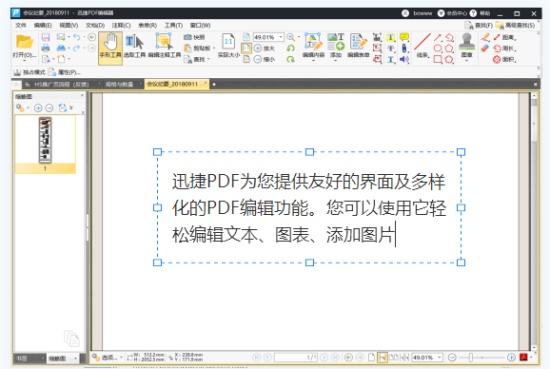
Task: Click the Edit Content (编辑内容) icon
Action: click(313, 46)
